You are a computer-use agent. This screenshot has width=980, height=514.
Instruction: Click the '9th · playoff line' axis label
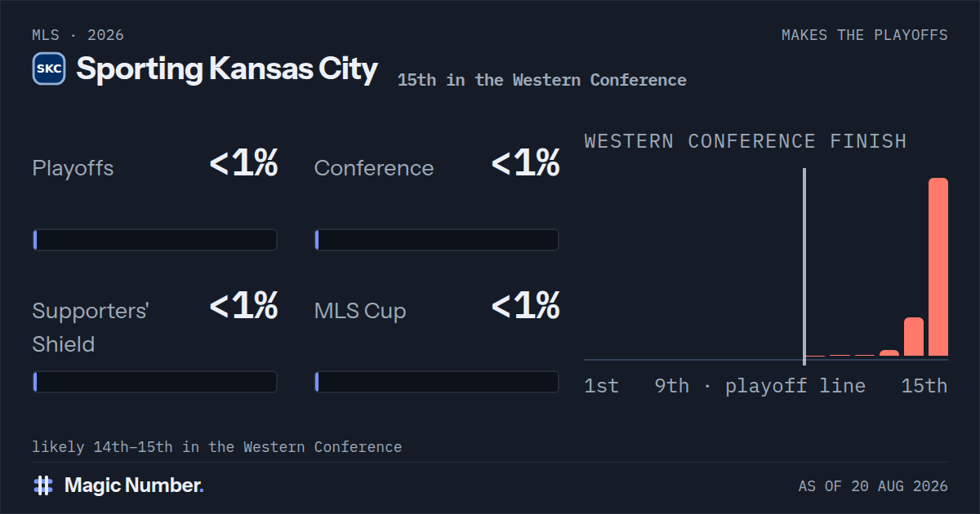[x=760, y=386]
